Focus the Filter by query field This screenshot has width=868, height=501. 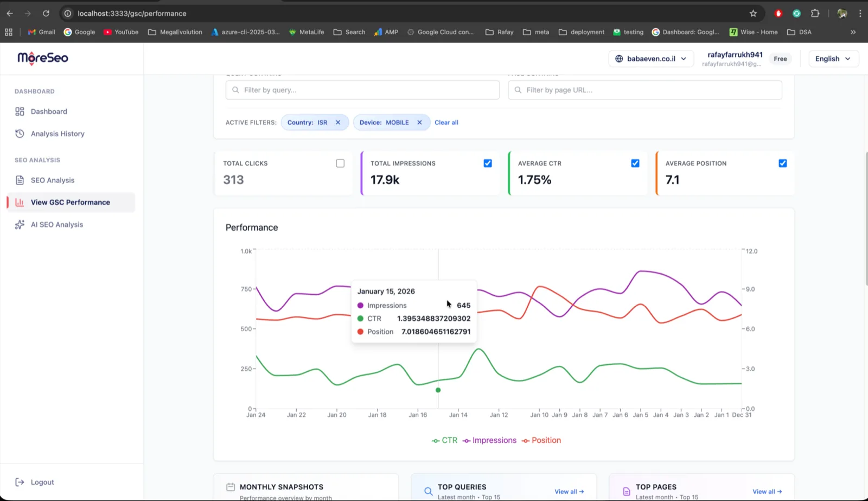[x=362, y=90]
